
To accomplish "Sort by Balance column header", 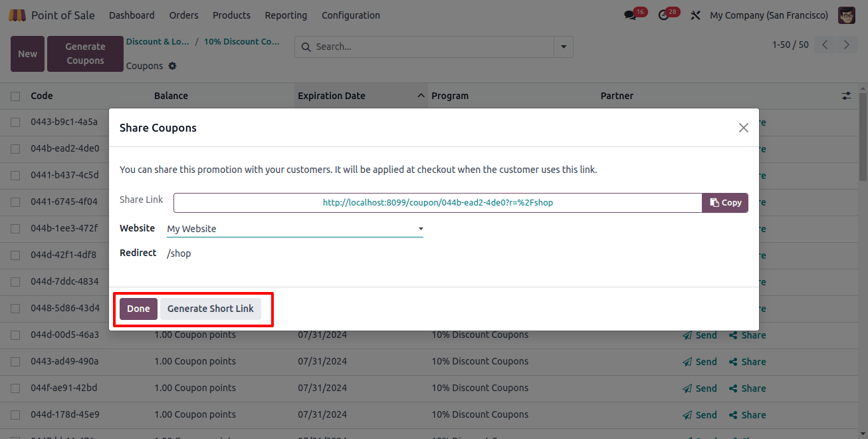I will point(171,96).
